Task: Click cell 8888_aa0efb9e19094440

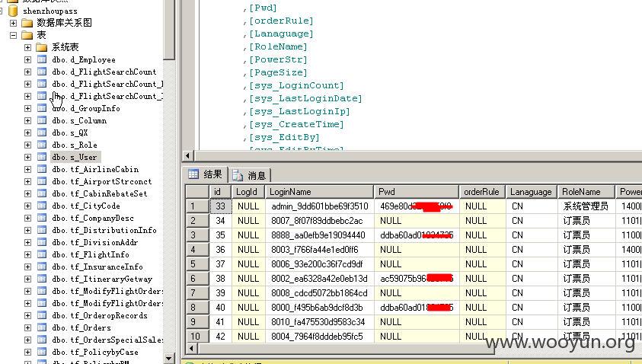Action: click(319, 235)
